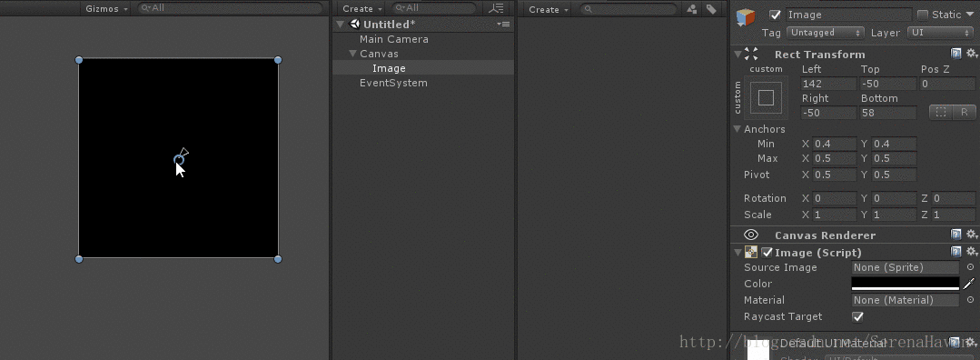Click Project search by label tag icon
This screenshot has height=360, width=980.
point(711,9)
